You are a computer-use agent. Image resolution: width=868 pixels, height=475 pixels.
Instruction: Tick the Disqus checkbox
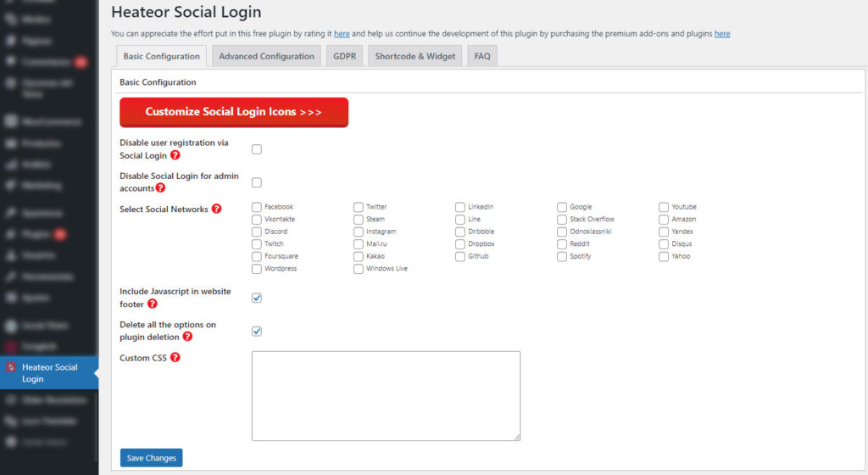click(x=664, y=244)
